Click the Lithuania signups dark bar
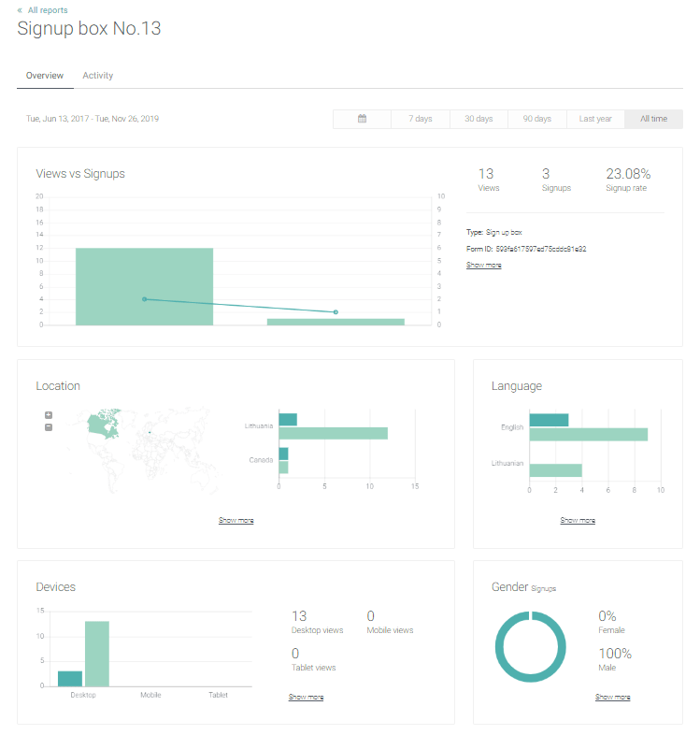 [x=288, y=420]
